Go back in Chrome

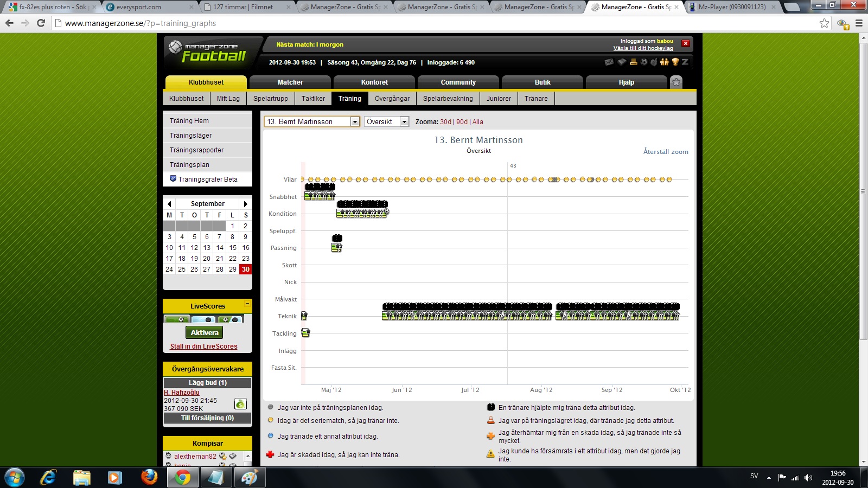[x=9, y=23]
